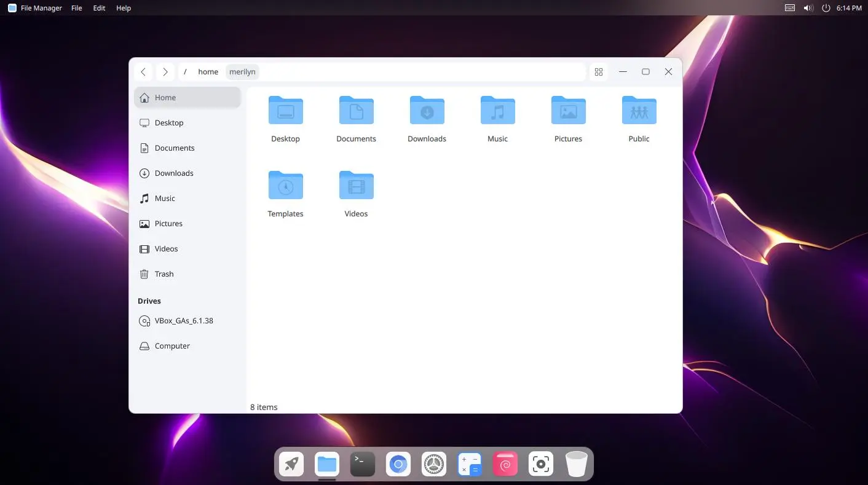Switch view mode with grid icon

pyautogui.click(x=598, y=72)
